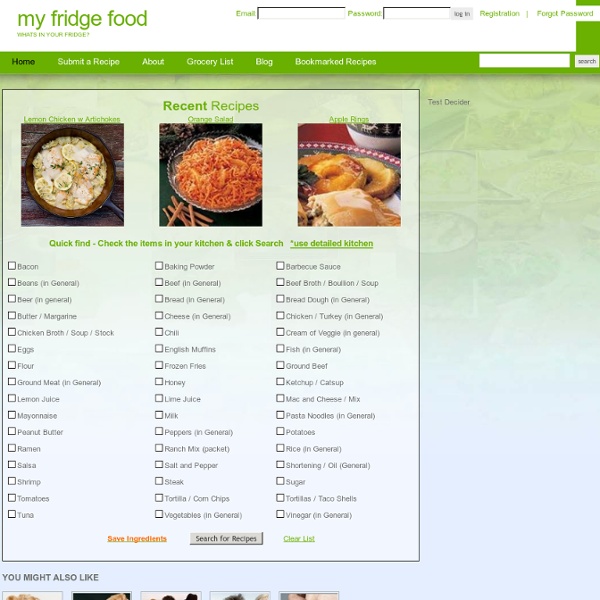Click the Search for Recipes button
This screenshot has width=600, height=600.
point(226,538)
